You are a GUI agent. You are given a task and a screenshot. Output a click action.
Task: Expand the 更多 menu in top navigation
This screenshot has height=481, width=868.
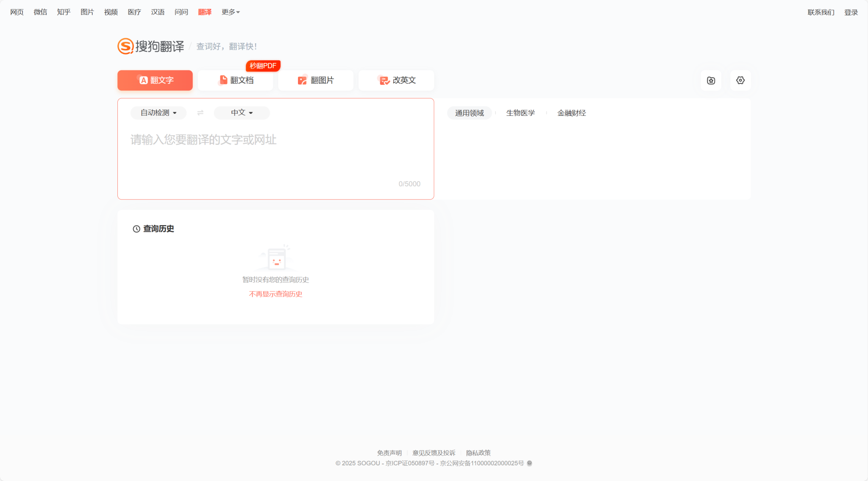click(231, 12)
